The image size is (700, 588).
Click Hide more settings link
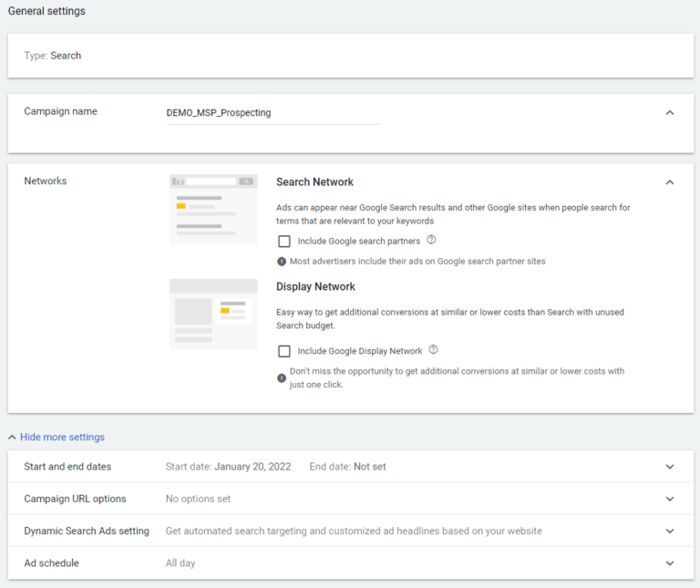point(62,437)
